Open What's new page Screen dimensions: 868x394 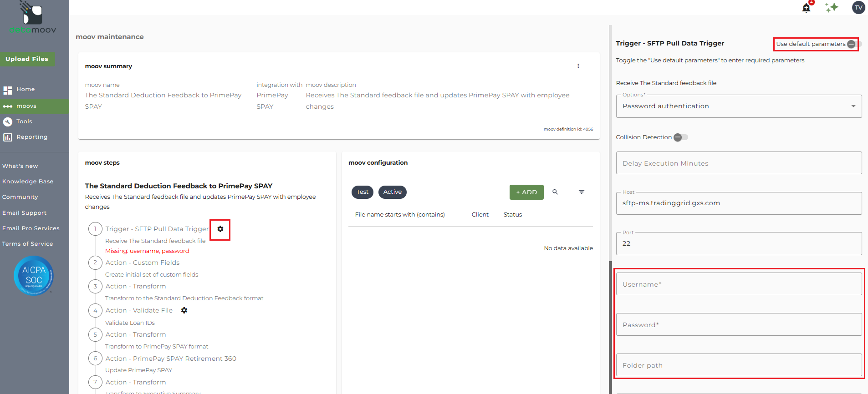click(20, 166)
